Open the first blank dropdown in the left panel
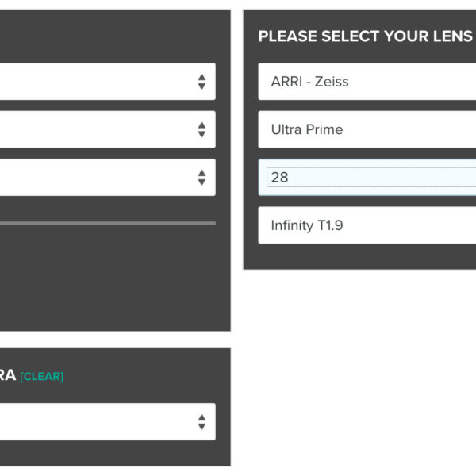The image size is (476, 476). coord(108,82)
